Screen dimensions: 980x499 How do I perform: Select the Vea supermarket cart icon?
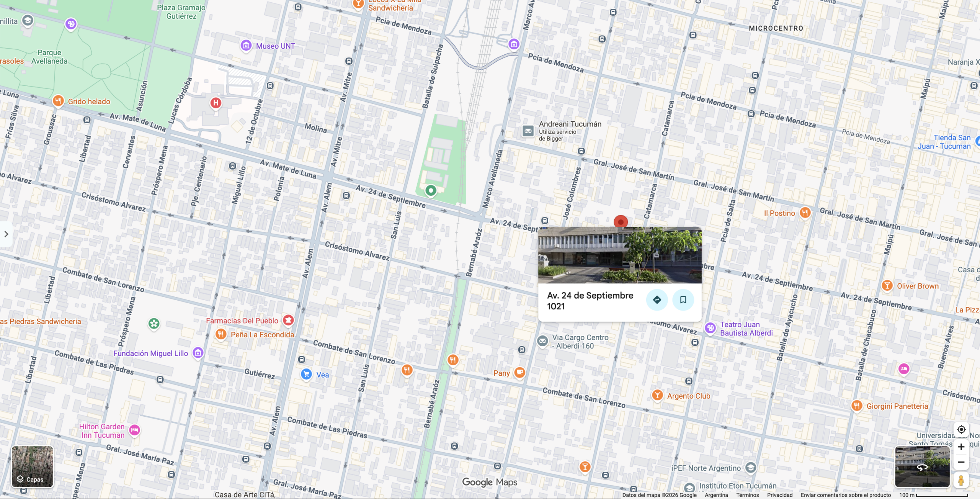click(306, 374)
